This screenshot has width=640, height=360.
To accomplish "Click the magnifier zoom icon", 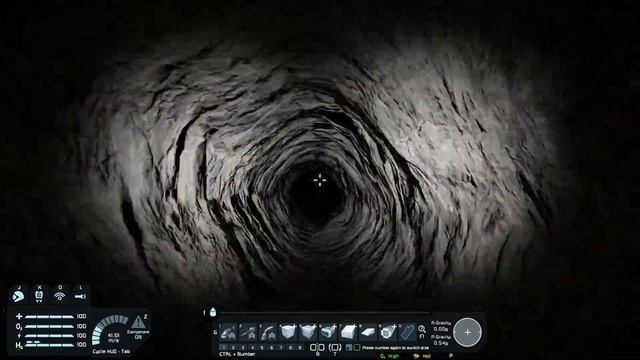I will 422,329.
